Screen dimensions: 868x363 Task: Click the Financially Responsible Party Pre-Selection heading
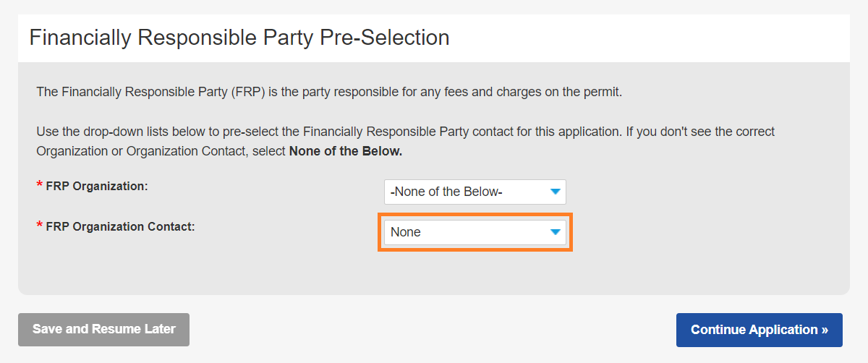[x=239, y=38]
